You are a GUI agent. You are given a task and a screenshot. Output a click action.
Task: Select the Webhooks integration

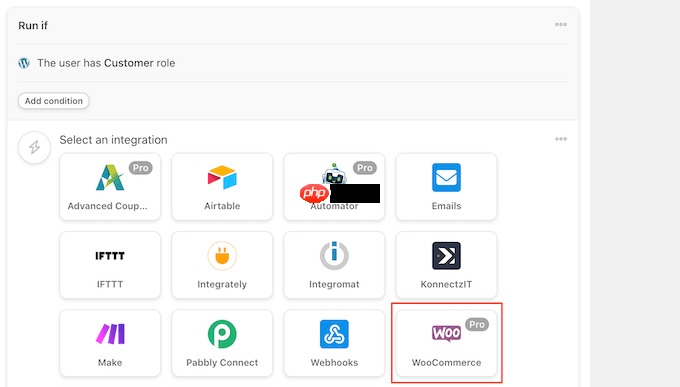click(334, 343)
